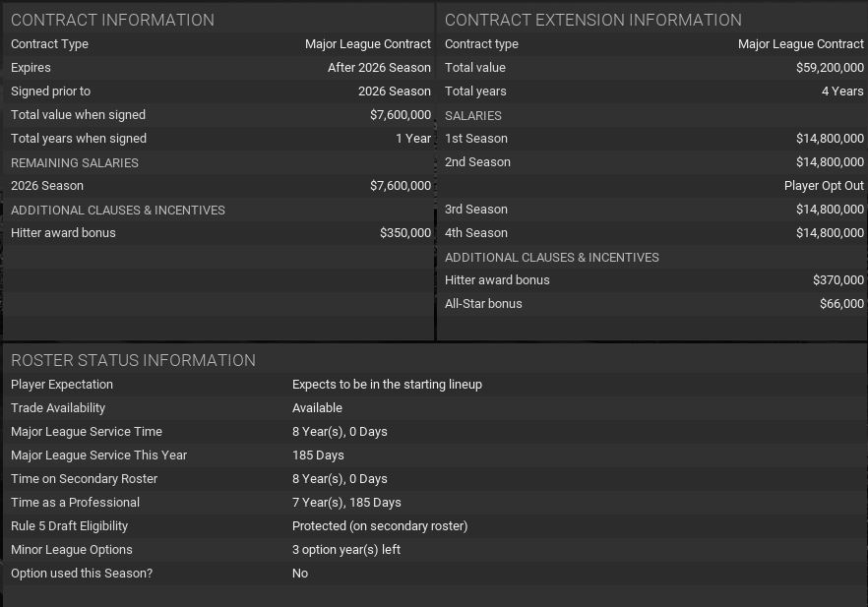Click the 'Expects to be in the starting lineup' text

387,385
